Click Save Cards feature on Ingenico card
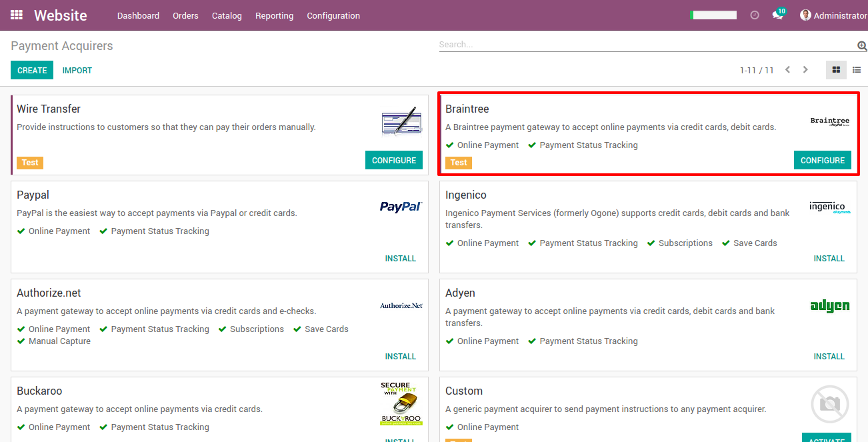The height and width of the screenshot is (442, 868). 750,243
